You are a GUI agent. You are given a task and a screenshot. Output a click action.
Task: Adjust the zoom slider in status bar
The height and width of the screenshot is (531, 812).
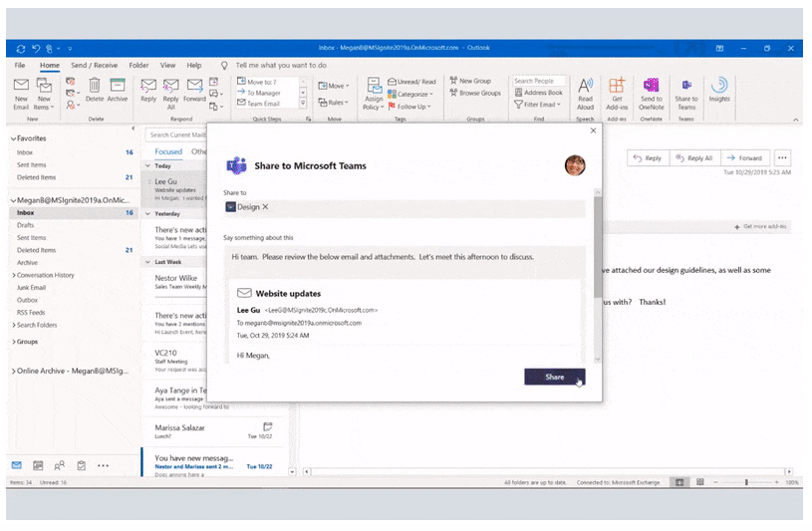click(746, 482)
